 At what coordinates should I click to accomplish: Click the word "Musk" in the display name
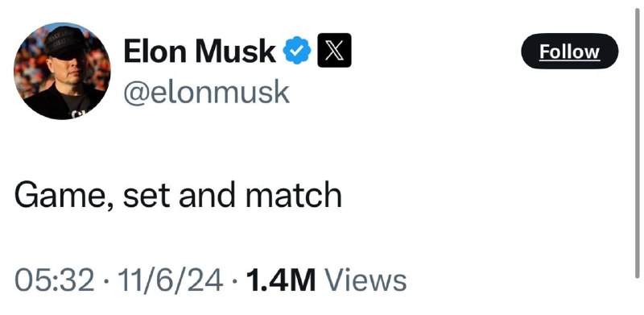[x=236, y=51]
